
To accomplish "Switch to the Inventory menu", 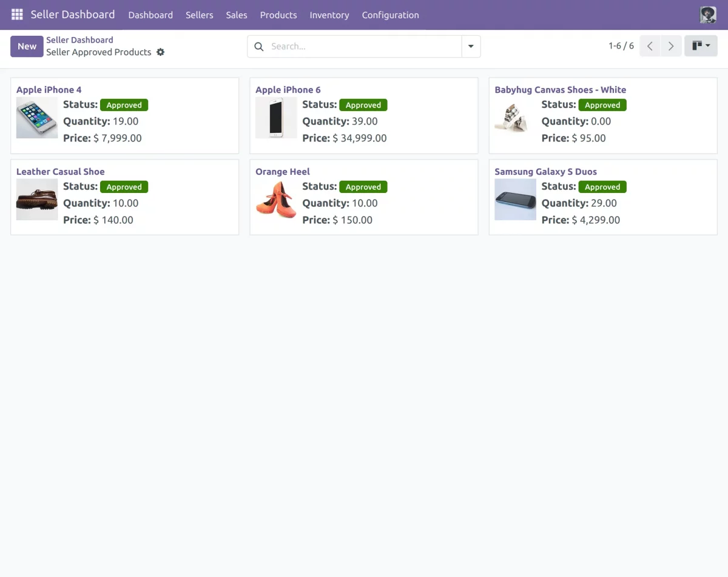I will coord(329,15).
